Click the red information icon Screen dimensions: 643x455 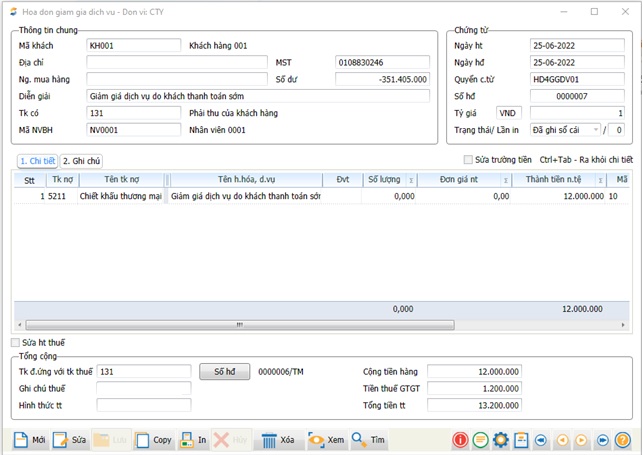(460, 440)
